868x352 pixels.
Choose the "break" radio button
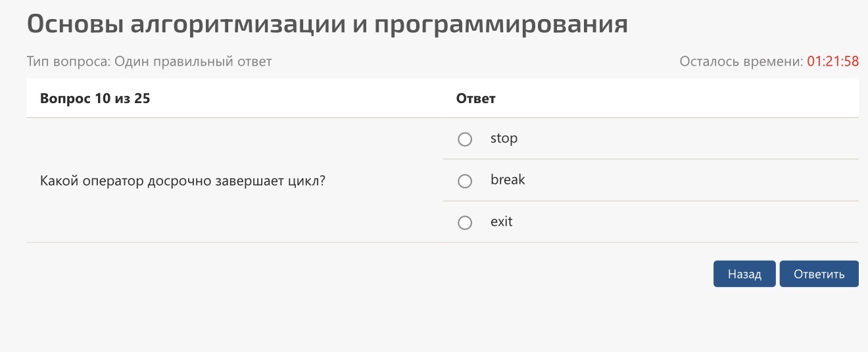465,181
